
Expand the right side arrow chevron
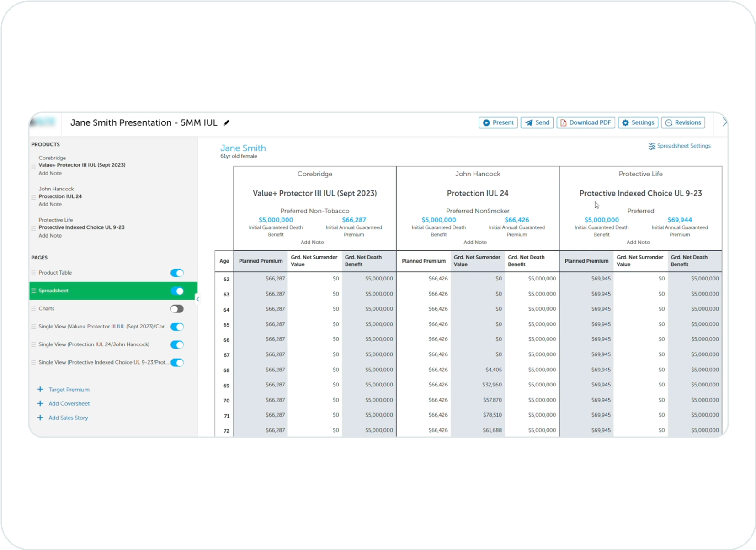pyautogui.click(x=724, y=122)
